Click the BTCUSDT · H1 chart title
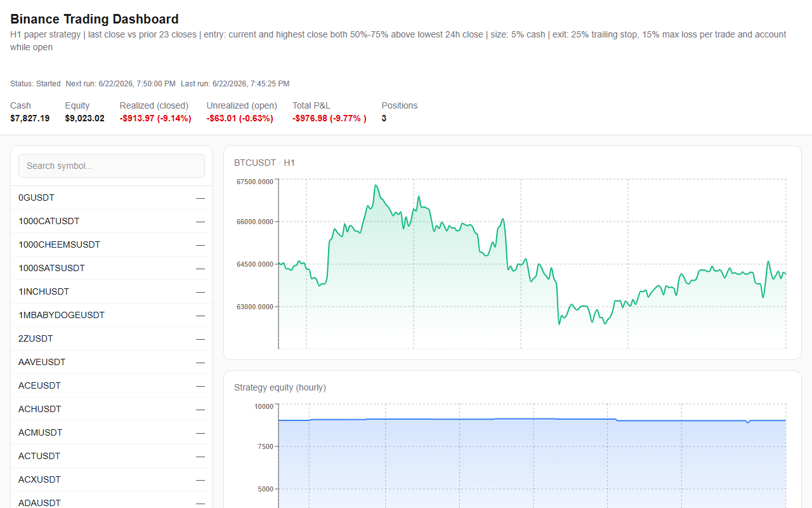The height and width of the screenshot is (508, 812). [x=265, y=163]
